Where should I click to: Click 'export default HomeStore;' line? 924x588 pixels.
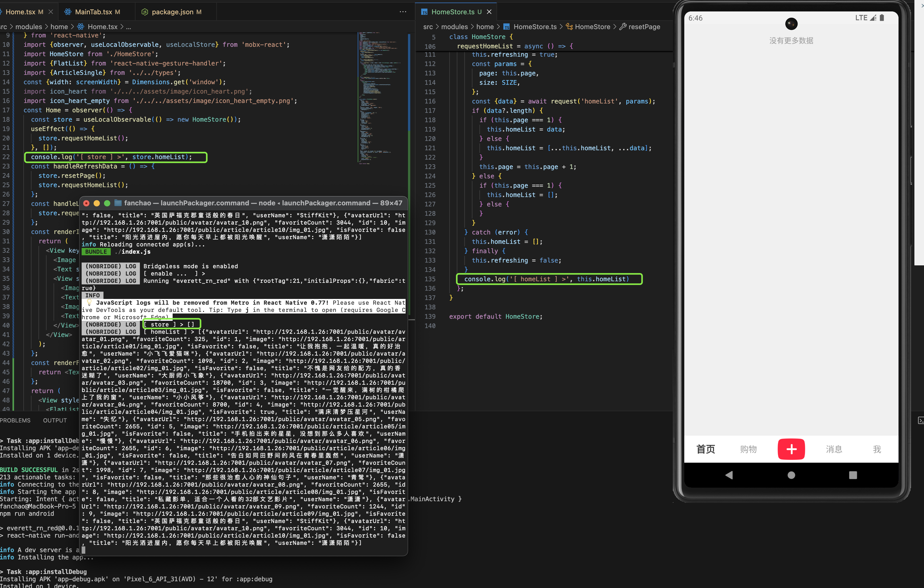pyautogui.click(x=496, y=316)
